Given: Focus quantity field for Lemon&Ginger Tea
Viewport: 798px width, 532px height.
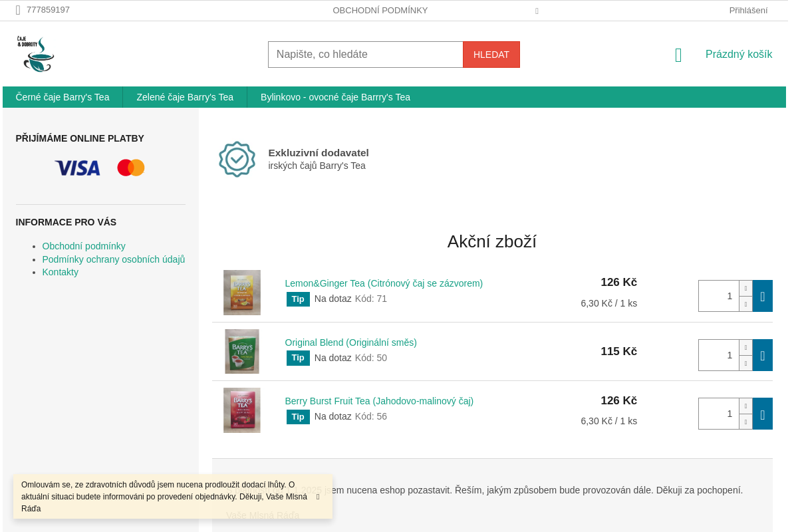Looking at the screenshot, I should tap(718, 296).
